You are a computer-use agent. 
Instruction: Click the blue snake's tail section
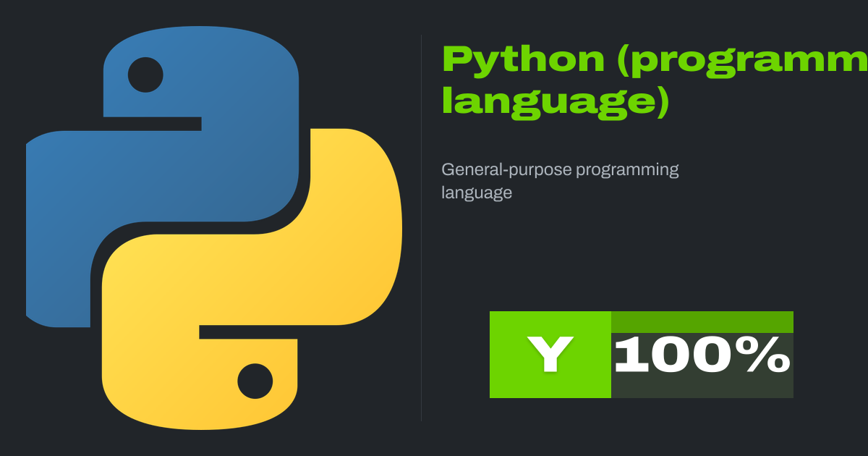pyautogui.click(x=58, y=232)
